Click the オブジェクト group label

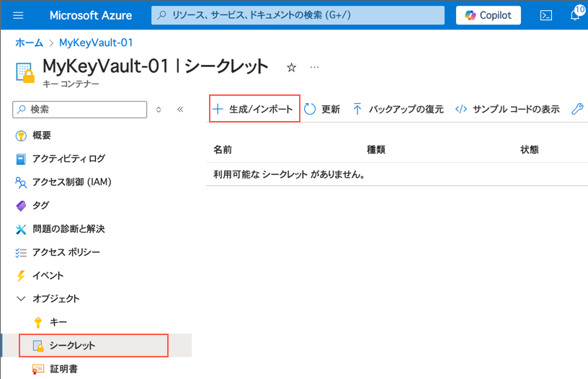coord(56,299)
